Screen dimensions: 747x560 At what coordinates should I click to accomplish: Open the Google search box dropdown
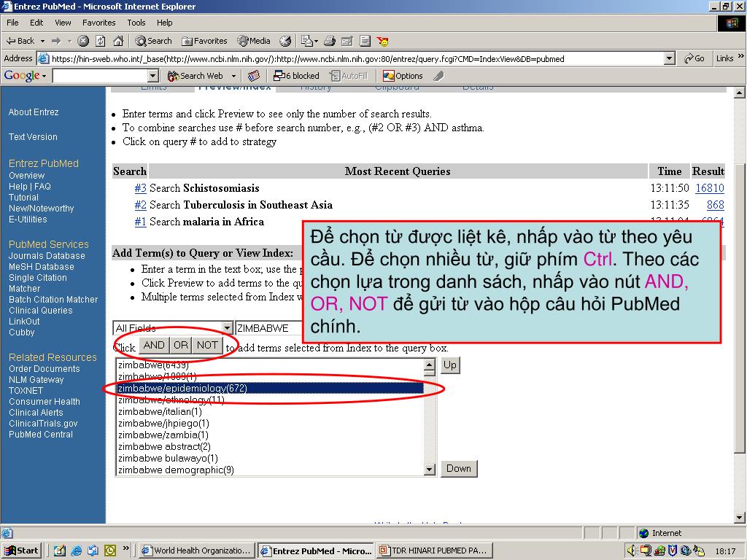(x=153, y=76)
